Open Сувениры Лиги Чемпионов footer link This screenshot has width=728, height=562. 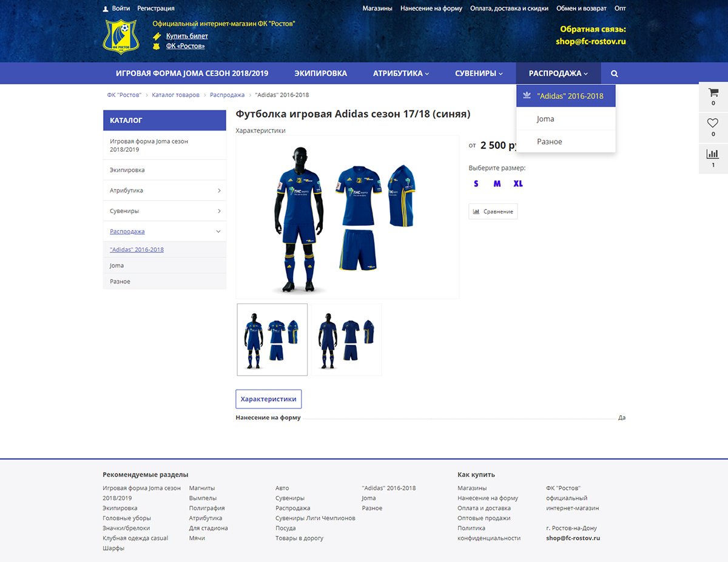(x=315, y=518)
